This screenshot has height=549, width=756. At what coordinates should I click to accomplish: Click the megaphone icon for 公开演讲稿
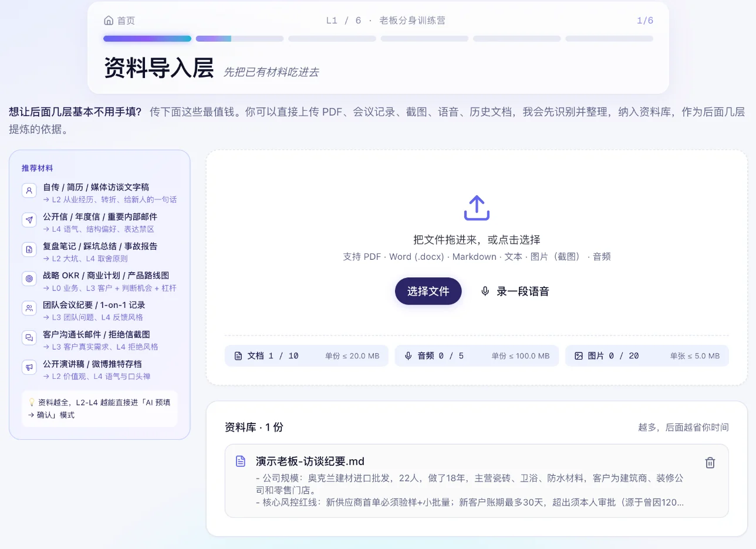[29, 367]
